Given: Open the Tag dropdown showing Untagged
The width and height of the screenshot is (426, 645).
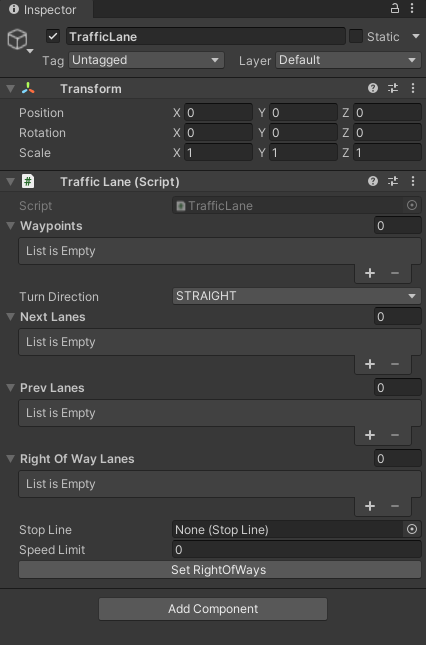Looking at the screenshot, I should coord(146,60).
